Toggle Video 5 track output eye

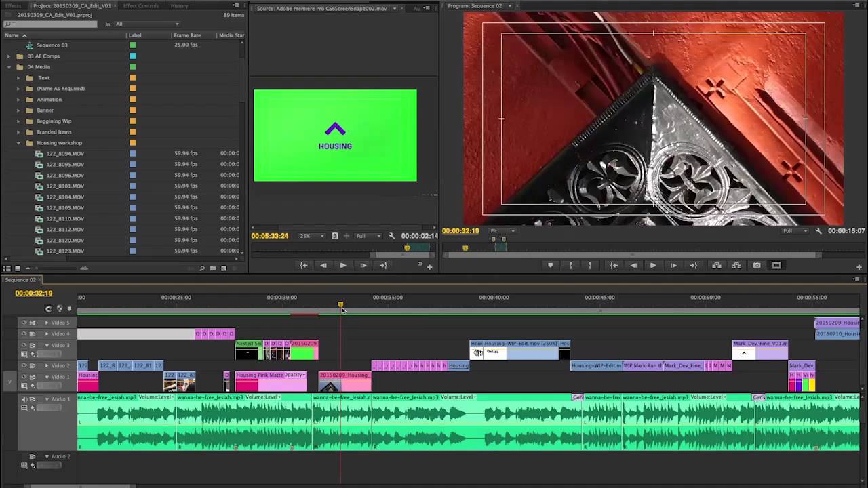(24, 323)
